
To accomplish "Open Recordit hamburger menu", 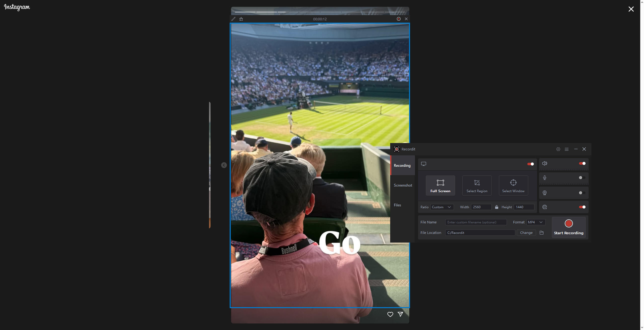I will pyautogui.click(x=567, y=149).
